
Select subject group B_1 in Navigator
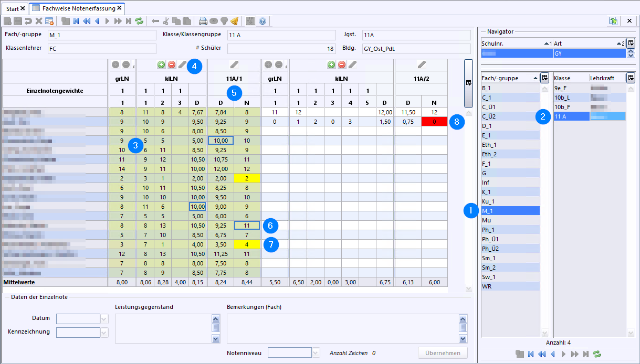(x=510, y=88)
